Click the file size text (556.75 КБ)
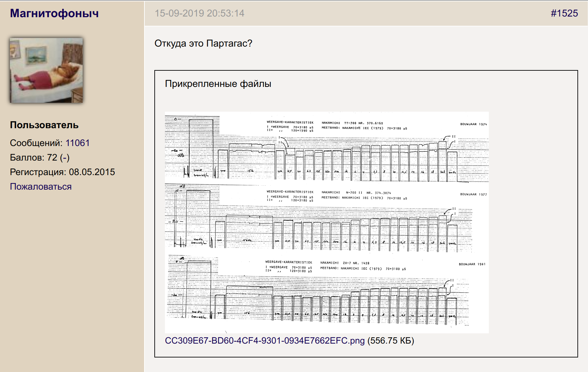This screenshot has height=372, width=588. [391, 341]
